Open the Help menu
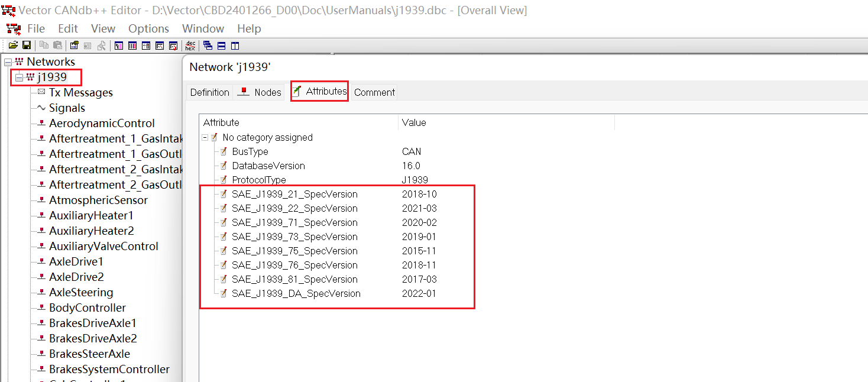 pos(249,28)
